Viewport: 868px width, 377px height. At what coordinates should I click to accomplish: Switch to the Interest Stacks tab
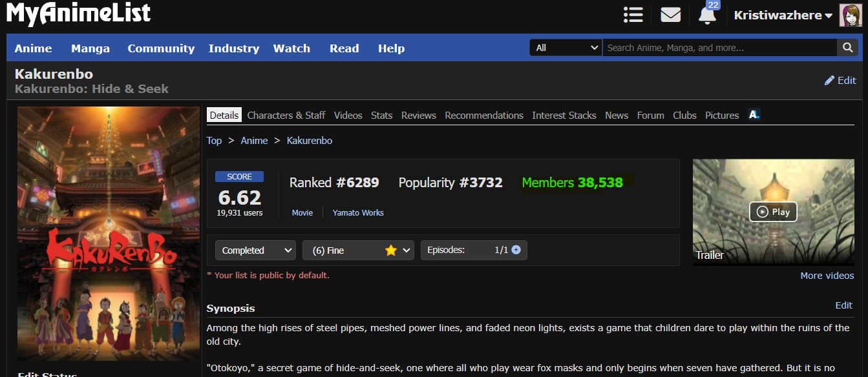564,115
